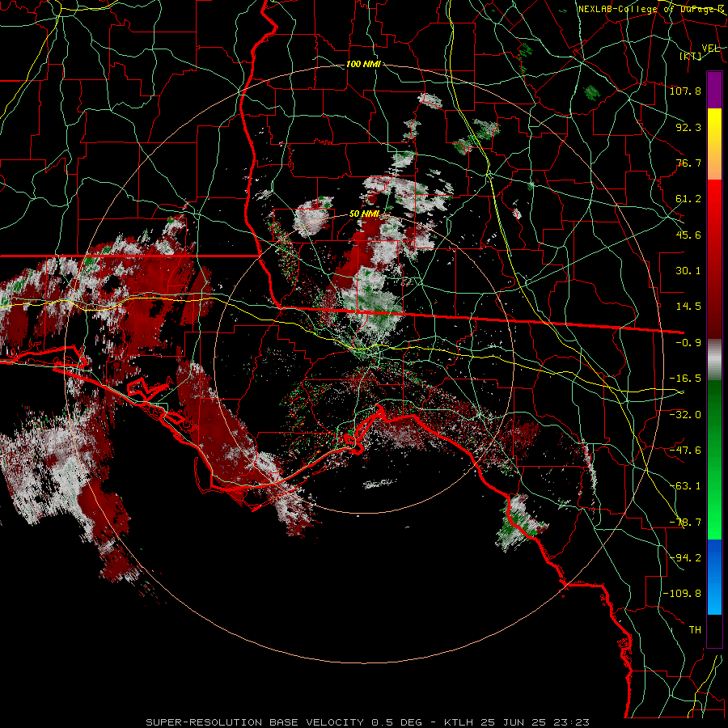Click the 100 NMI range ring label
728x728 pixels.
[363, 64]
